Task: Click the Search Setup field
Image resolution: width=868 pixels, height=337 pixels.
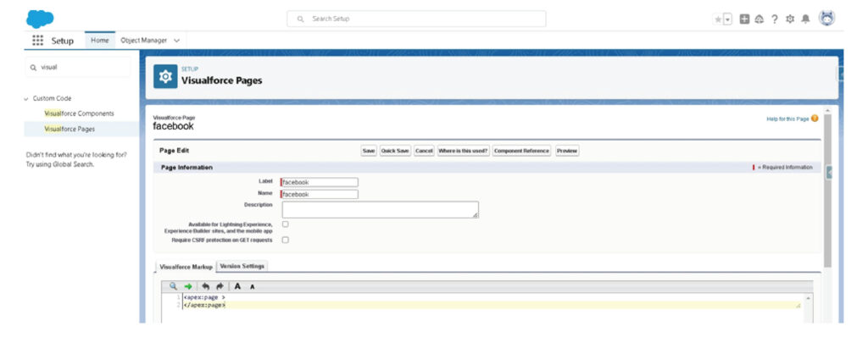Action: pyautogui.click(x=416, y=19)
